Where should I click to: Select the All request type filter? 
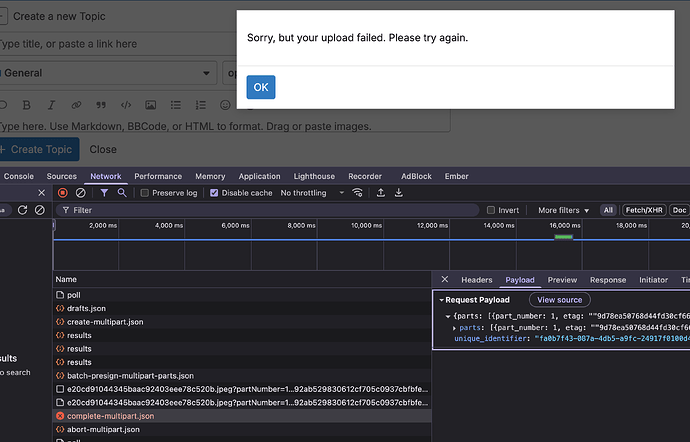[x=608, y=210]
